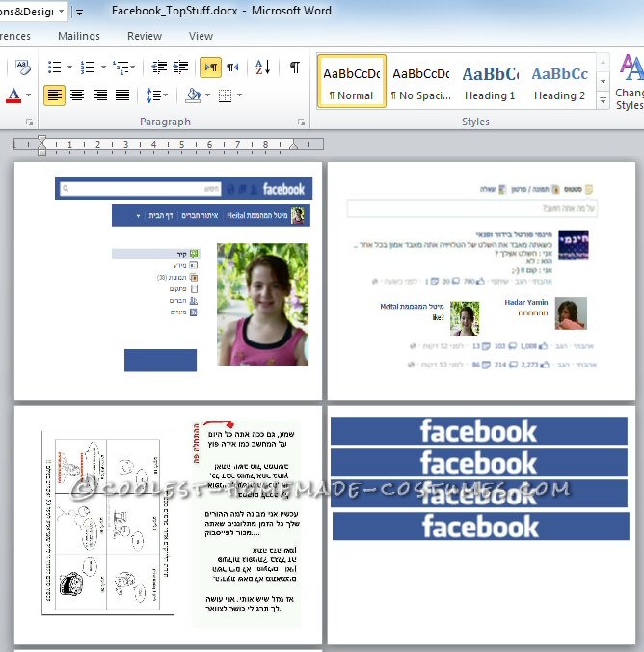Open the Line Spacing dropdown arrow

tap(166, 95)
